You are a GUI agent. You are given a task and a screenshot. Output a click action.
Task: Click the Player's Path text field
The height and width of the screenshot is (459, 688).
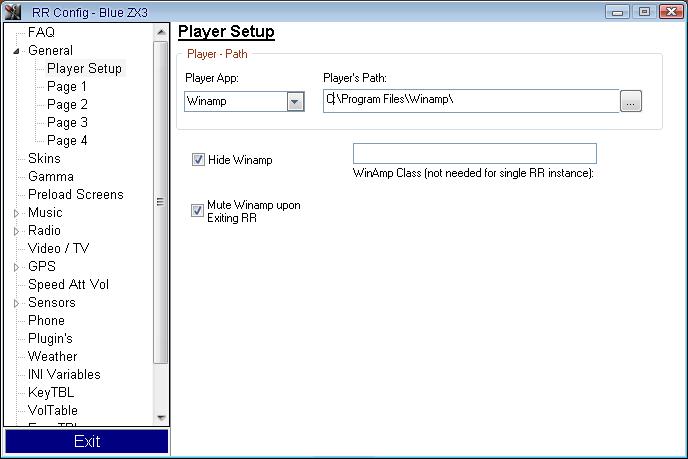coord(470,101)
